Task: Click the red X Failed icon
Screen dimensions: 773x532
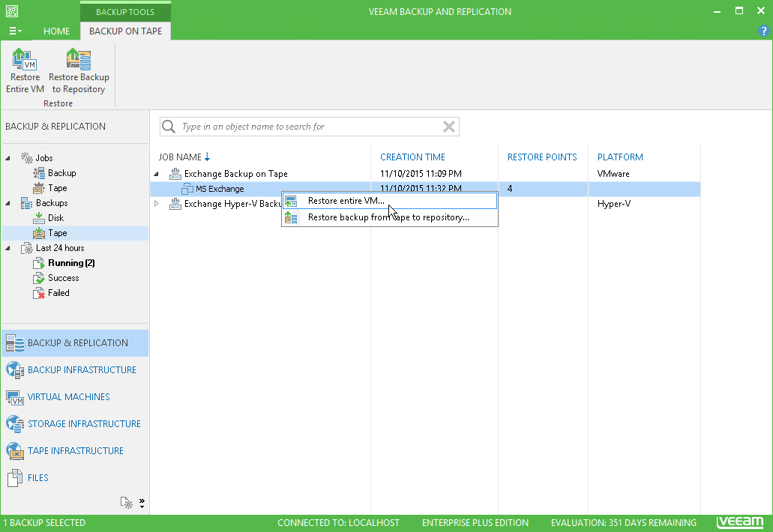Action: [39, 293]
